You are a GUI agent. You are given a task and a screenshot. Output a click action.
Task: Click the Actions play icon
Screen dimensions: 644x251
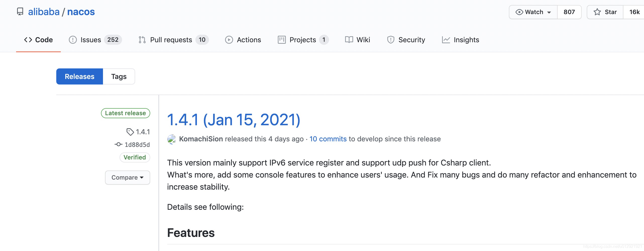(x=229, y=40)
